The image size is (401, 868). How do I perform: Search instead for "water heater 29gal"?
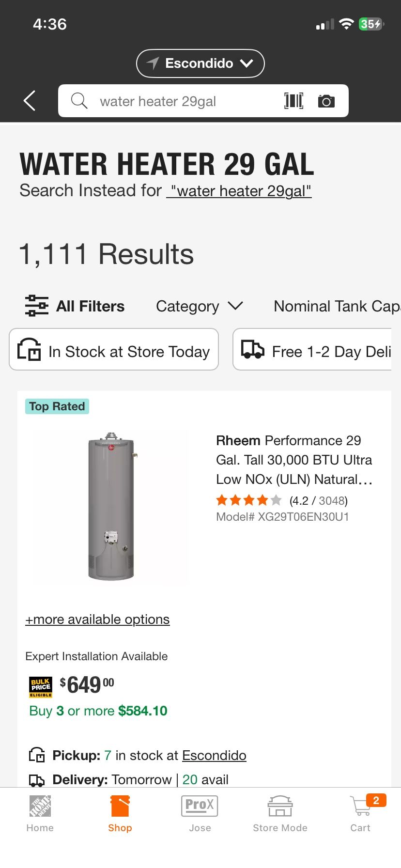pyautogui.click(x=239, y=191)
